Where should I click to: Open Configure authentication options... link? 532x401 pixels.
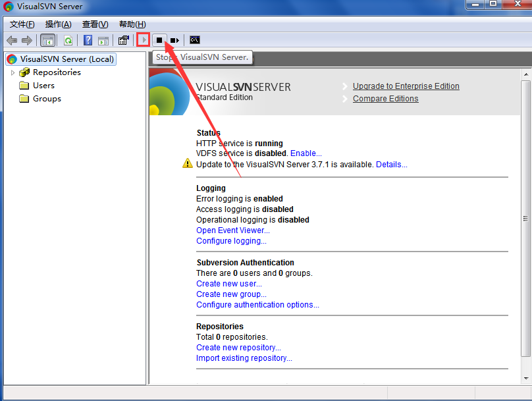[257, 305]
